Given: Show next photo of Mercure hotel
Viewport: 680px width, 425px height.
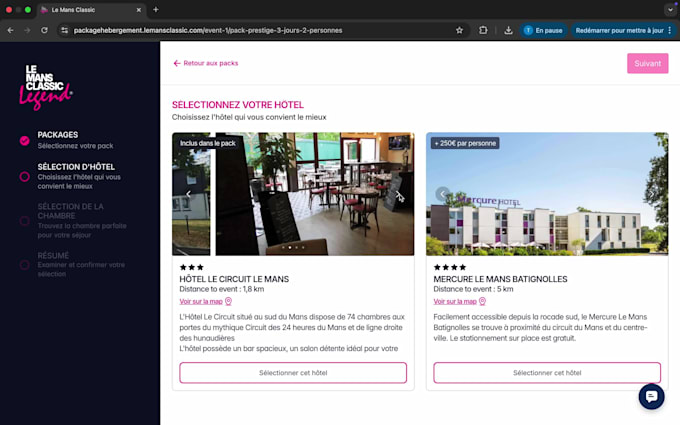Looking at the screenshot, I should (x=652, y=194).
